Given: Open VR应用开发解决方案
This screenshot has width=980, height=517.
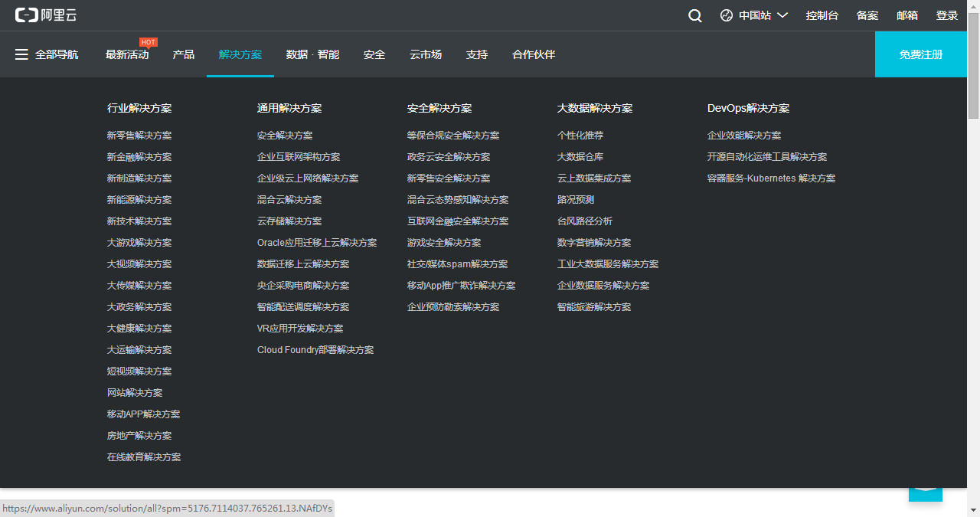Looking at the screenshot, I should [x=300, y=329].
